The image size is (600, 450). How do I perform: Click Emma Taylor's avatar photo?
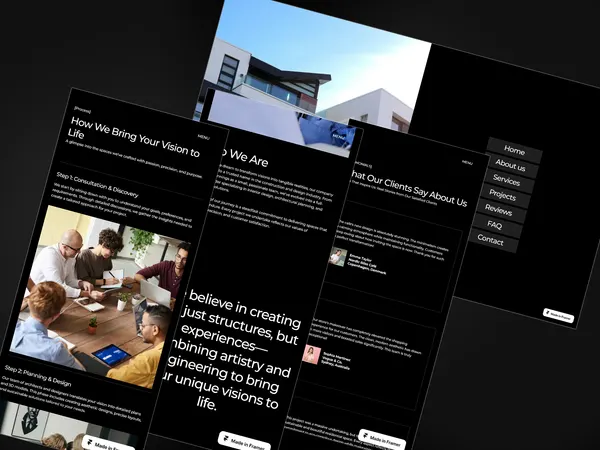[338, 257]
